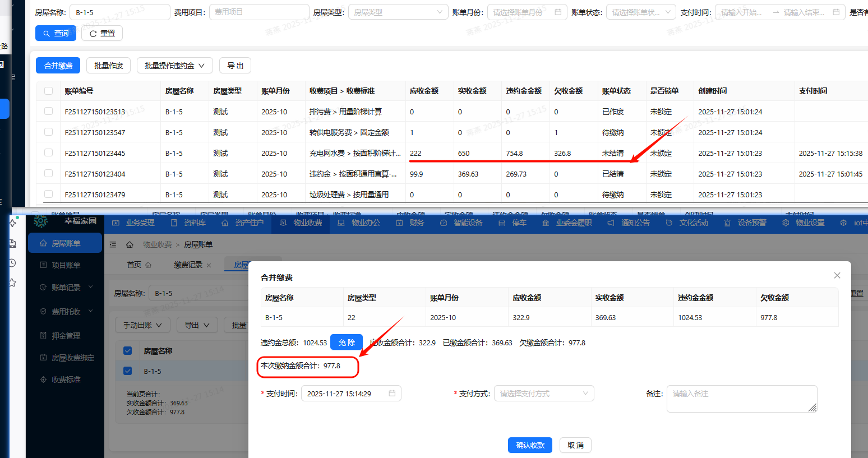
Task: Click calendar icon in 账单月份 picker
Action: pos(557,12)
